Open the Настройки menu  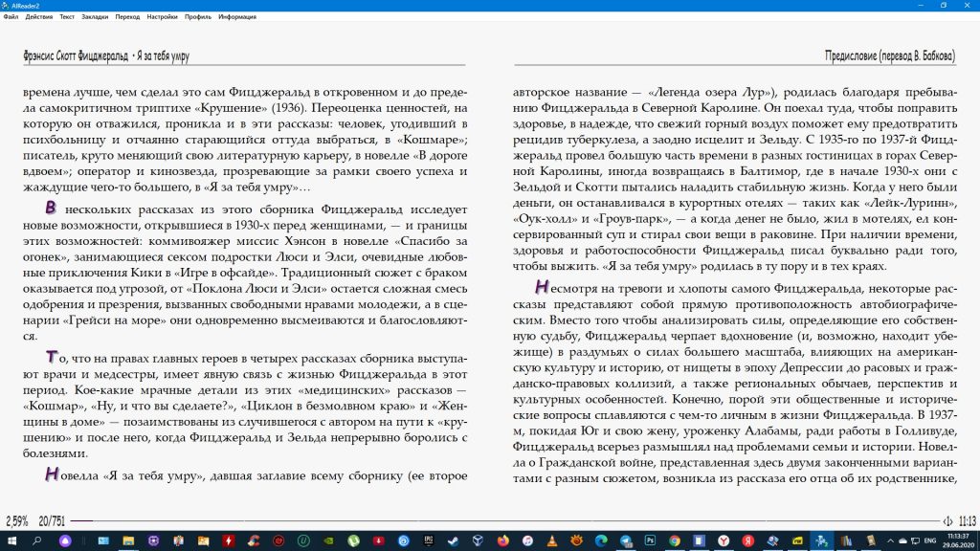point(162,16)
